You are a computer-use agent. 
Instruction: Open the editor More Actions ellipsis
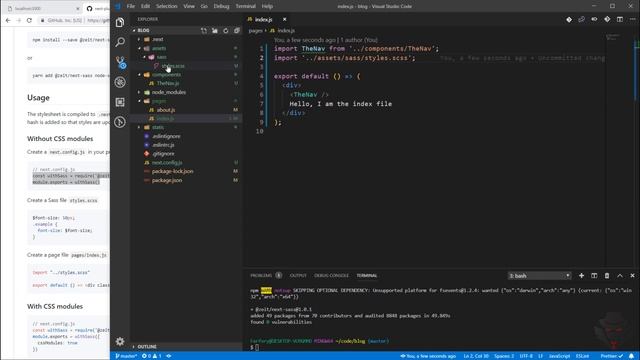pyautogui.click(x=632, y=19)
